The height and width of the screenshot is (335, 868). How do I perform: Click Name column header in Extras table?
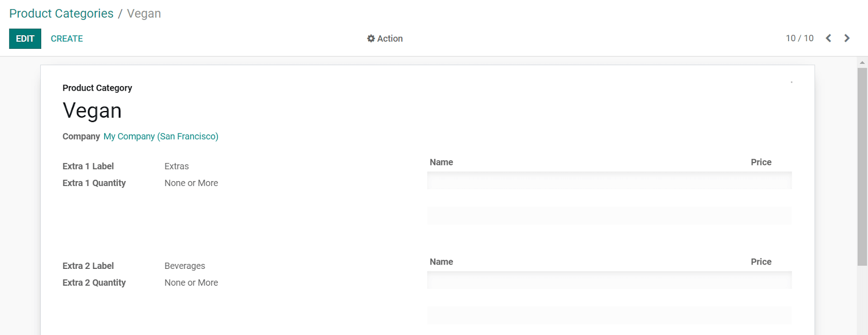(x=442, y=162)
